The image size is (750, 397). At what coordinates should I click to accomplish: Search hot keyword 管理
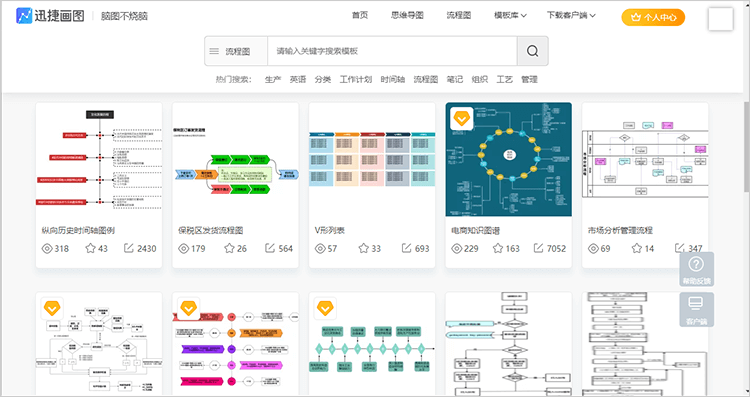pos(529,79)
